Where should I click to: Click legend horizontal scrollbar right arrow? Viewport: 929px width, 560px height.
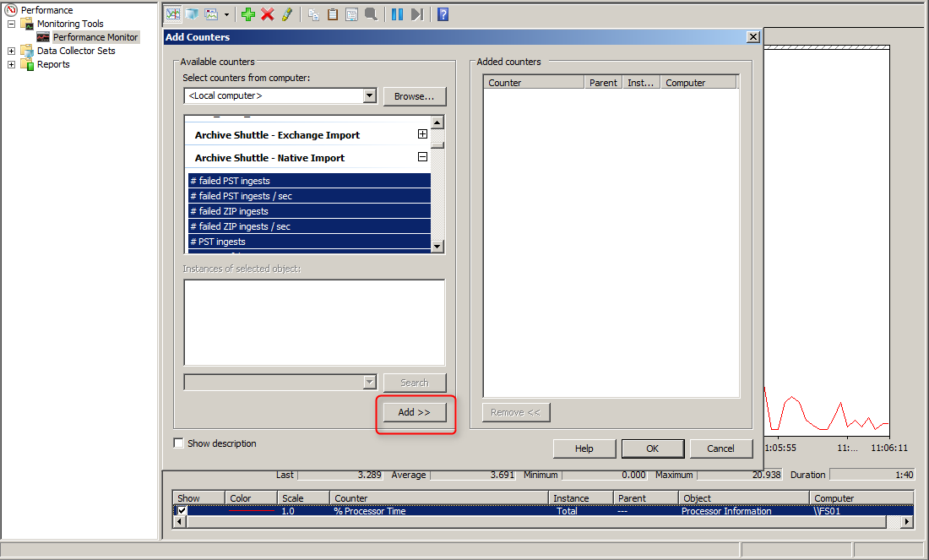click(x=906, y=522)
